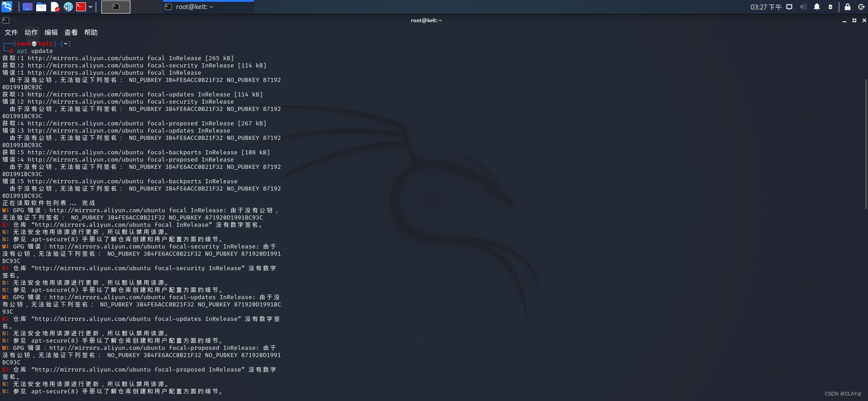
Task: Open the panel clock showing 03:27
Action: (x=766, y=7)
